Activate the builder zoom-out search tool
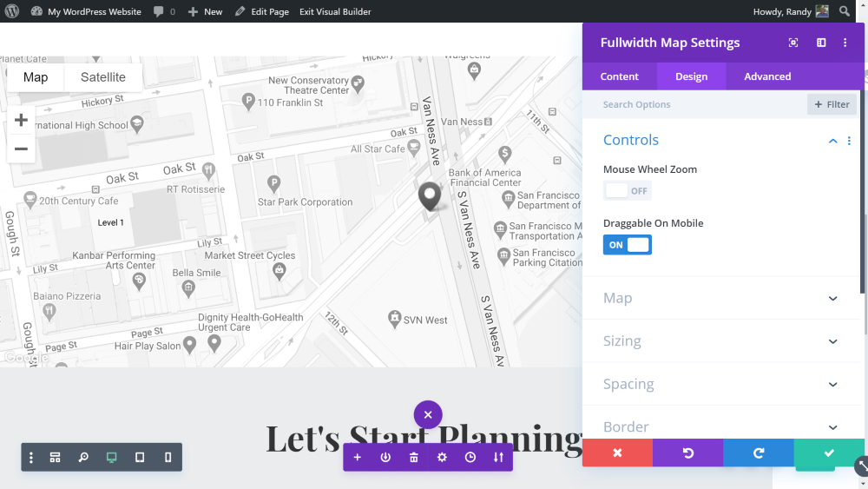This screenshot has height=489, width=868. (83, 458)
